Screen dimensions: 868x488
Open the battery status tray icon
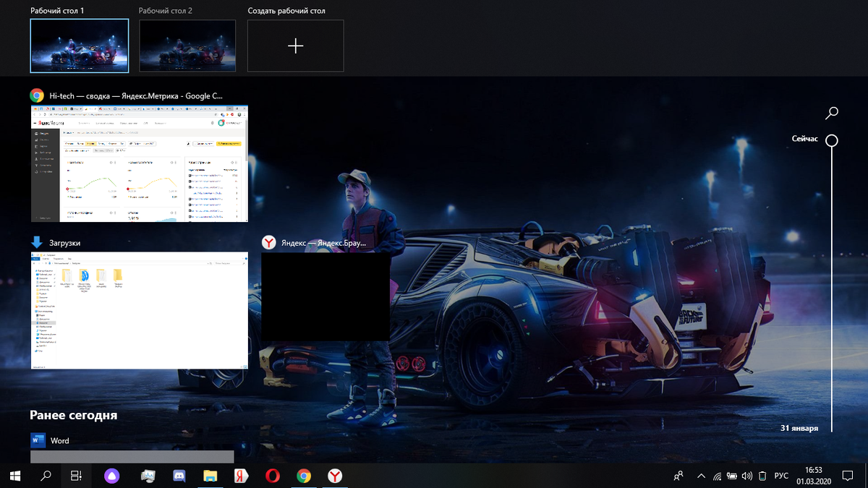pos(732,476)
